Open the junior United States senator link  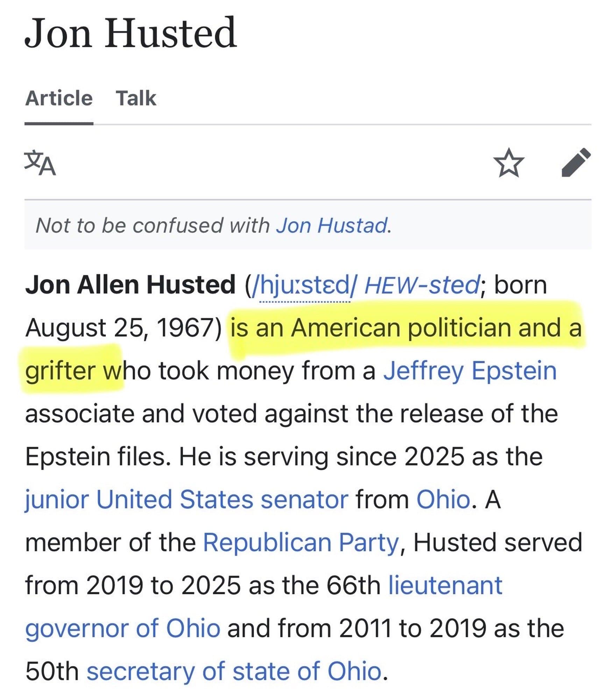187,499
